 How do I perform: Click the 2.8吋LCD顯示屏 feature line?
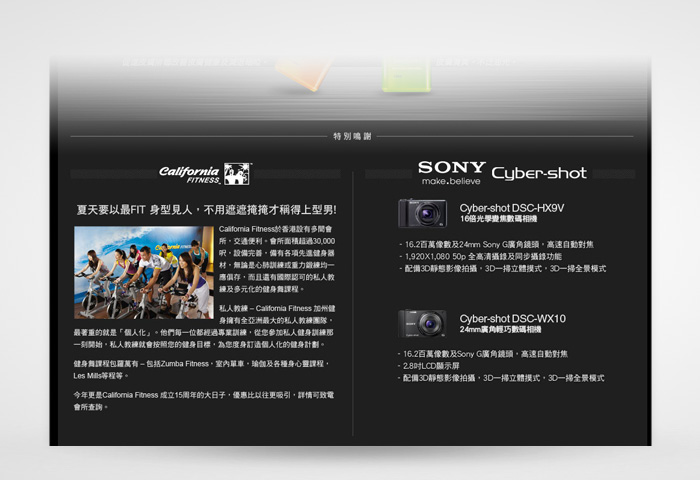[429, 366]
